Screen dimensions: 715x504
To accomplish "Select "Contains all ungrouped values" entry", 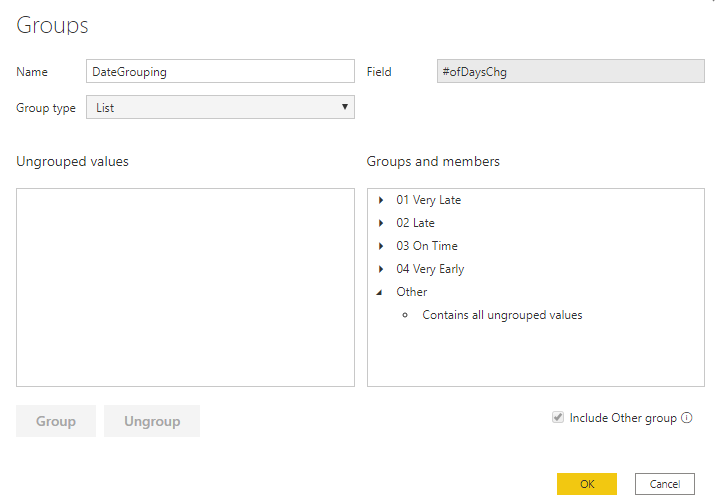I will pos(502,315).
